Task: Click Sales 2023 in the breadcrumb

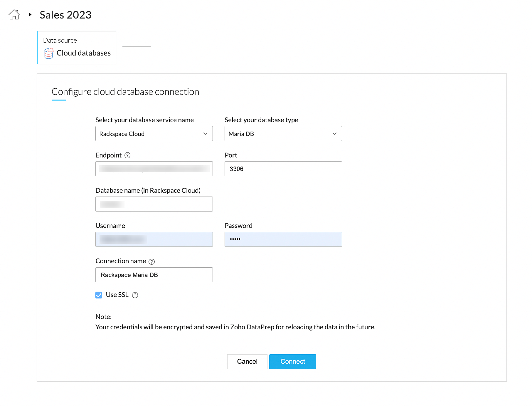Action: [65, 15]
